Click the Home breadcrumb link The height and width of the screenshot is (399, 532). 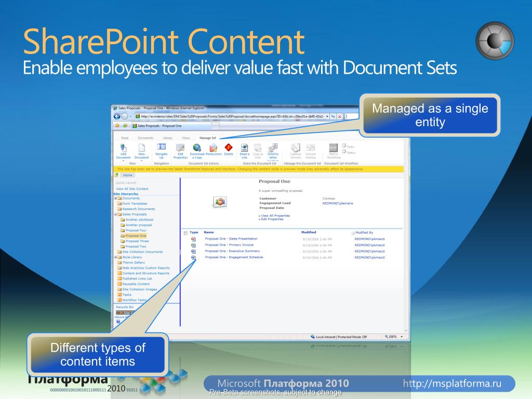click(128, 176)
